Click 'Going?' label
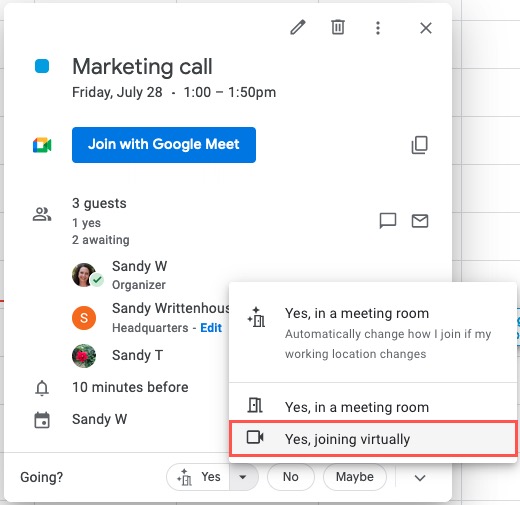Screen dimensions: 520x505 42,477
